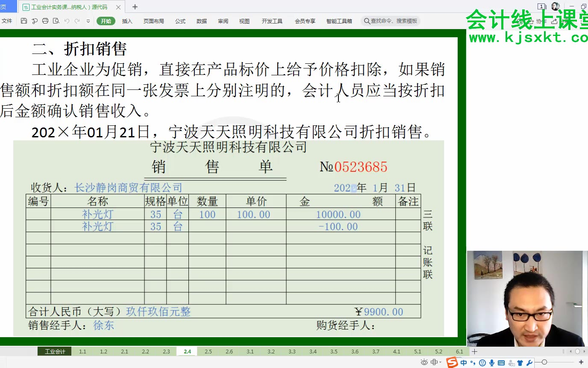Switch to sheet tab 5.1
588x368 pixels.
(x=417, y=351)
